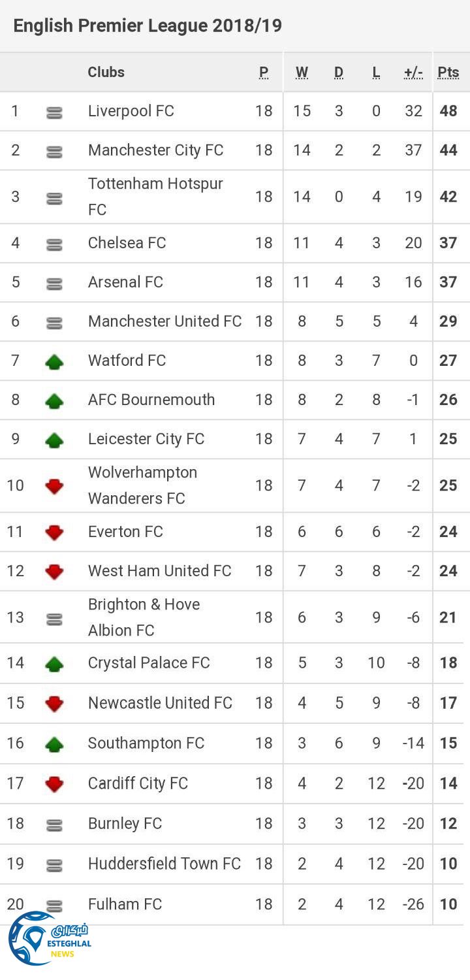Click the red arrow beside Newcastle United FC
This screenshot has width=470, height=980.
[x=54, y=704]
